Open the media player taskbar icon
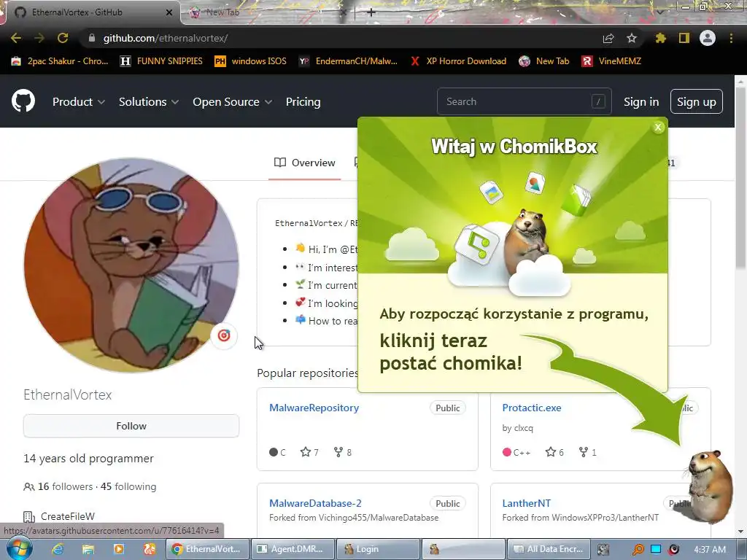Viewport: 747px width, 560px height. (x=119, y=549)
